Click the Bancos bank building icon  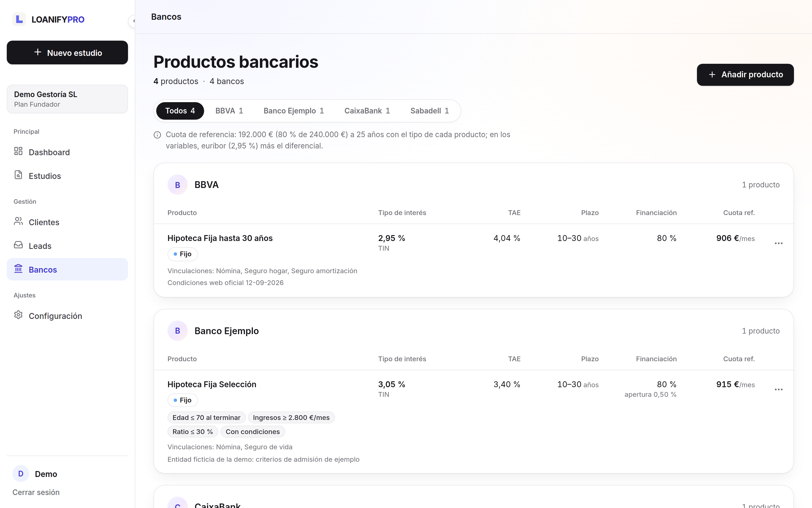18,269
